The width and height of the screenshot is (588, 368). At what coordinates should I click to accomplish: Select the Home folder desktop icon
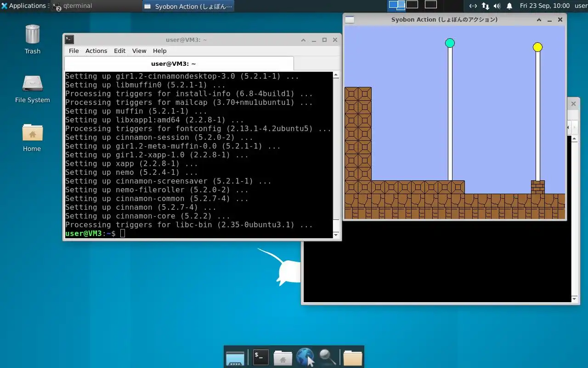pos(32,137)
